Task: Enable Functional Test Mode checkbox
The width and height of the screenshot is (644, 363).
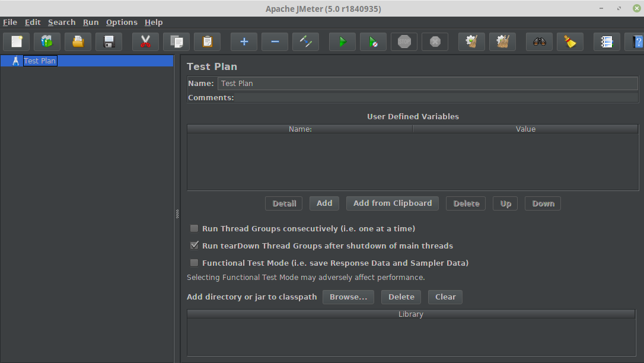Action: [195, 263]
